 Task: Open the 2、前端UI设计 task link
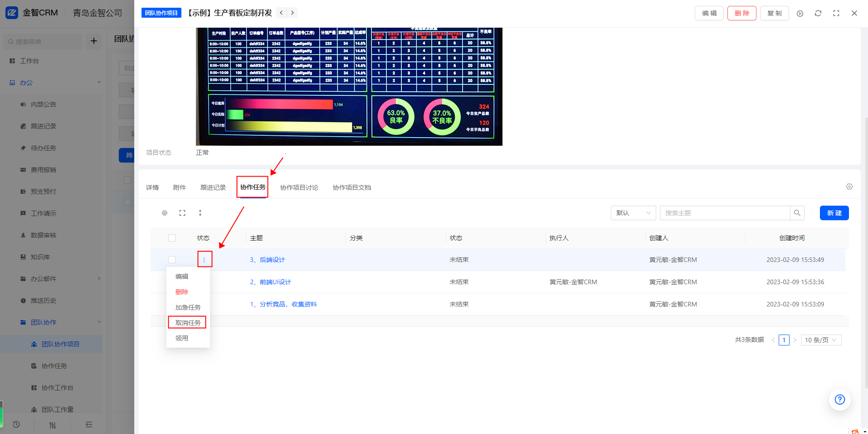pos(271,282)
